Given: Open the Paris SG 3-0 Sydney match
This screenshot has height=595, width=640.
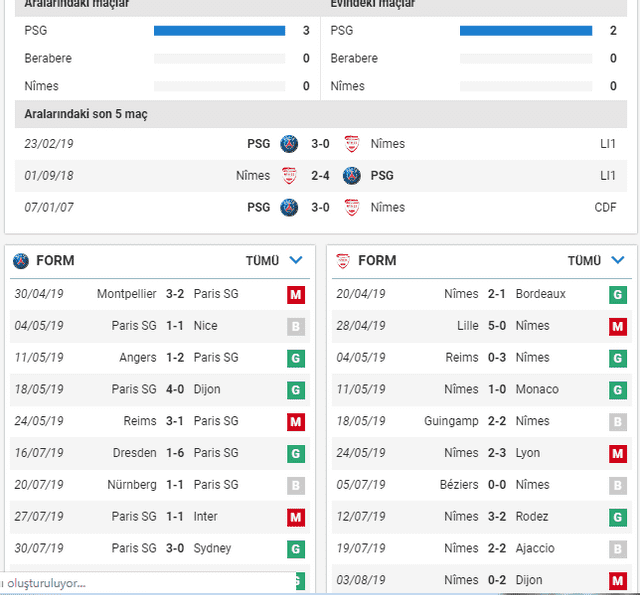Looking at the screenshot, I should [160, 548].
